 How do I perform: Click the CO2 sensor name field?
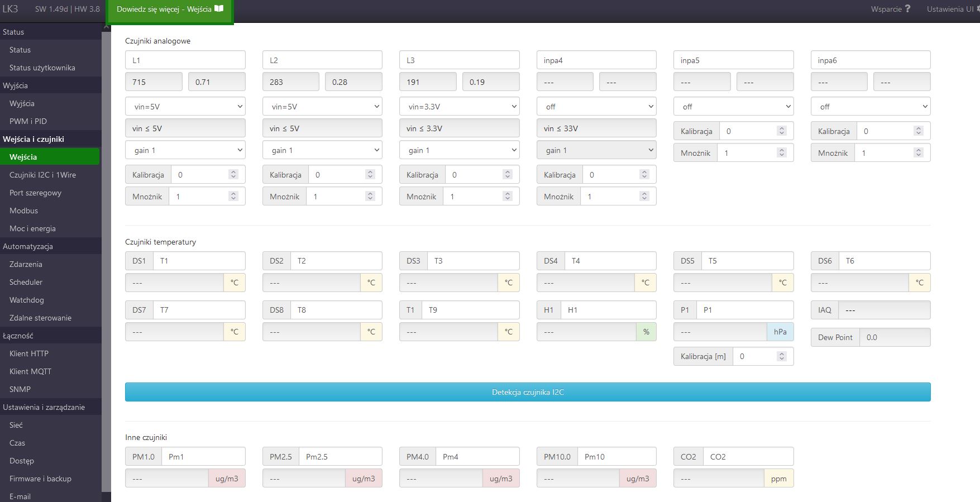747,457
